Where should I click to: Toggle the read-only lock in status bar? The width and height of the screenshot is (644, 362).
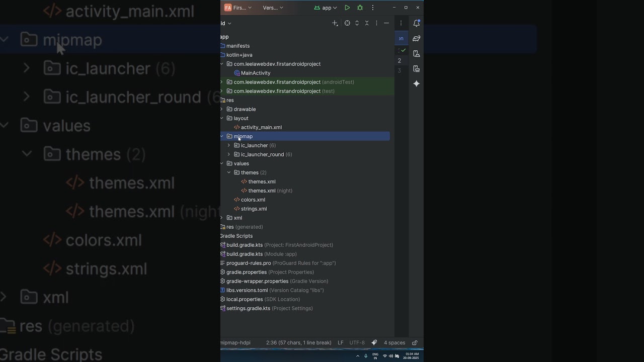pyautogui.click(x=415, y=342)
